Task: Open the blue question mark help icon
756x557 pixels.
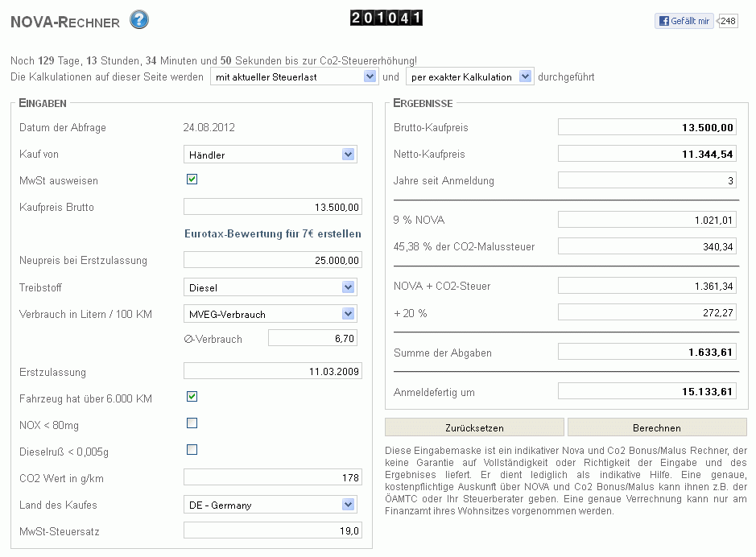Action: pos(138,20)
